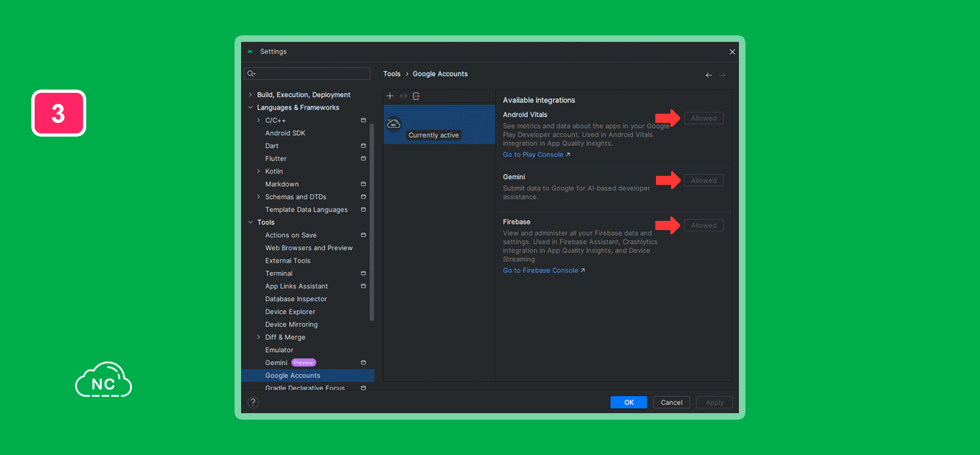Click Google Accounts in the breadcrumb
The width and height of the screenshot is (980, 455).
[440, 74]
